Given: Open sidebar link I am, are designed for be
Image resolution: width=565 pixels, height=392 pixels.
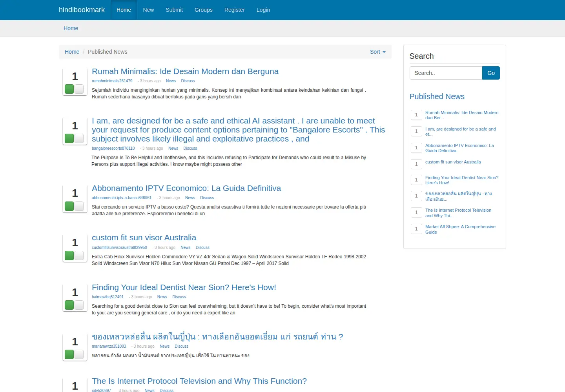Looking at the screenshot, I should pyautogui.click(x=461, y=131).
